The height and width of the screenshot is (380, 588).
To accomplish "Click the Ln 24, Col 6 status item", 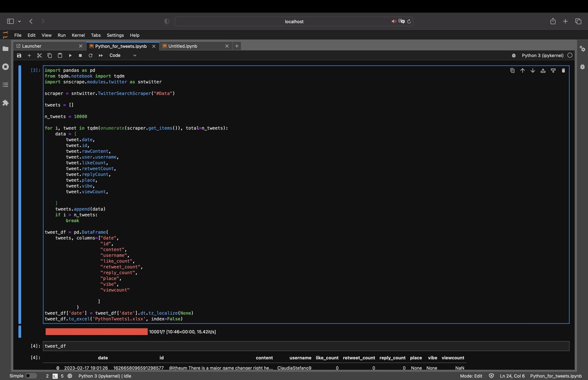I will click(x=513, y=376).
